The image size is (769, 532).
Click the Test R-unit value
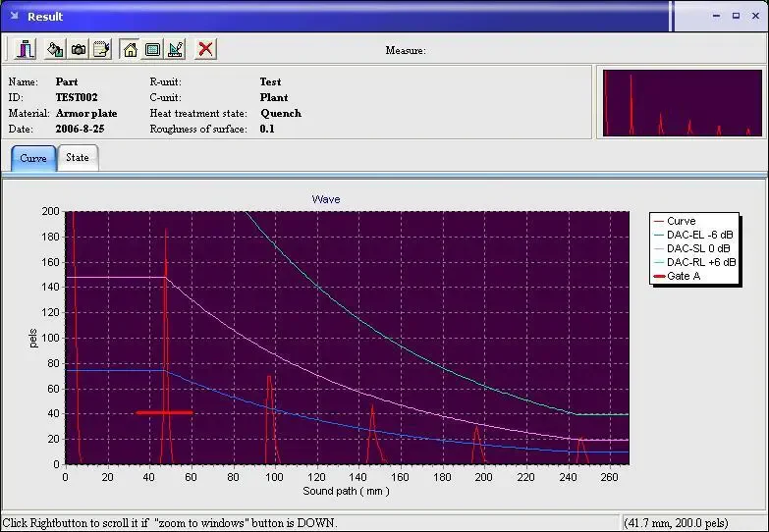[270, 81]
